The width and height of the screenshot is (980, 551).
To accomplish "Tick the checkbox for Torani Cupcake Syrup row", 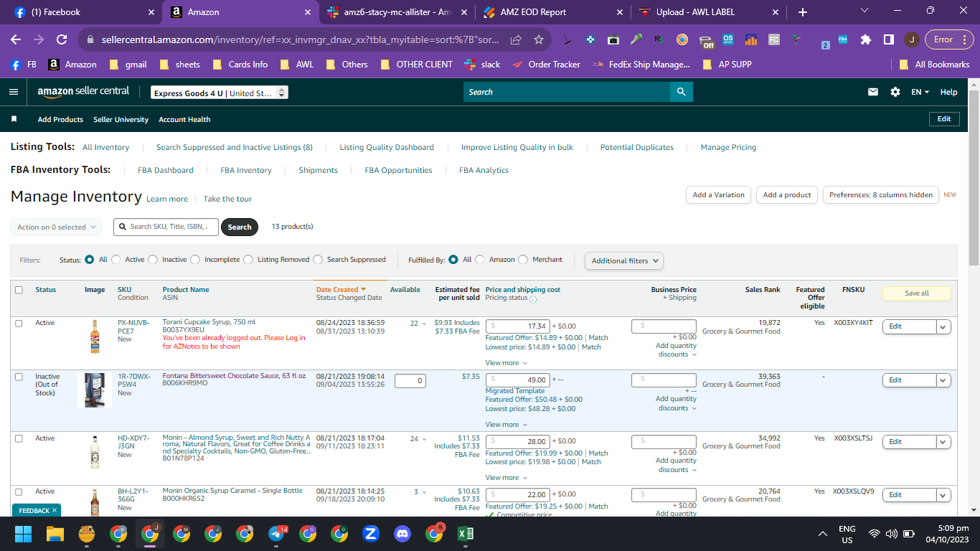I will (x=19, y=323).
